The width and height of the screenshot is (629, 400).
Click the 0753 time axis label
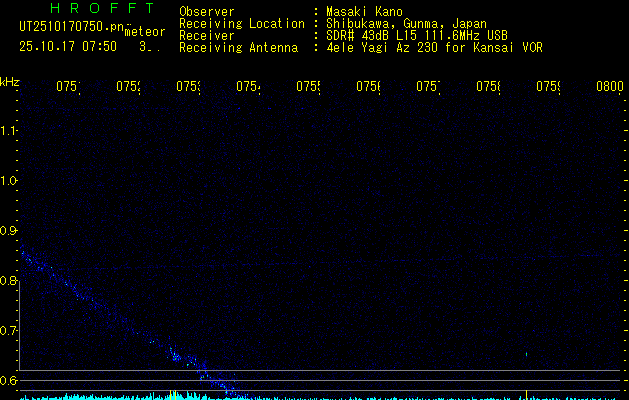coord(188,86)
